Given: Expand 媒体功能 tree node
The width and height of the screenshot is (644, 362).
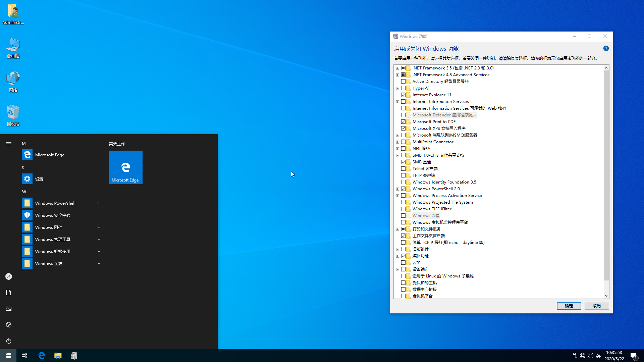Looking at the screenshot, I should coord(398,256).
